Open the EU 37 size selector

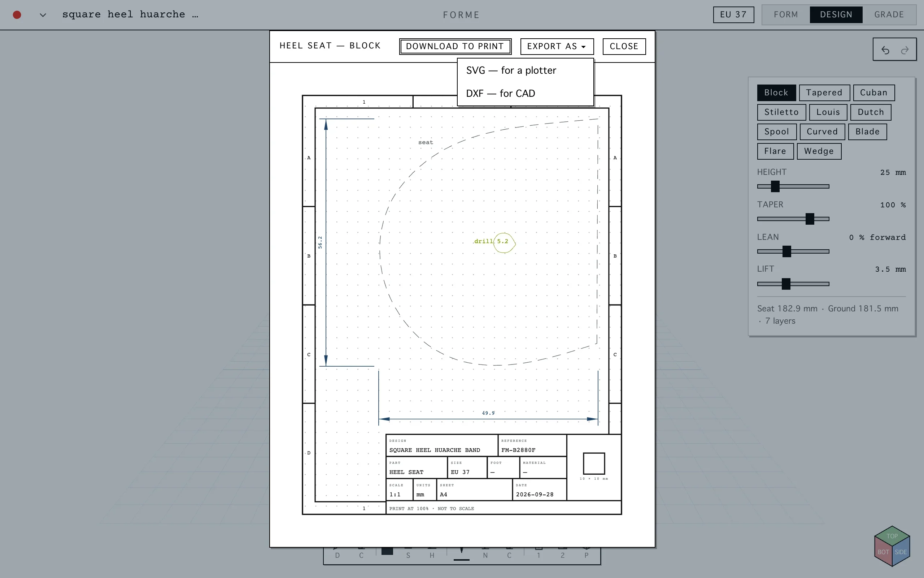tap(733, 14)
